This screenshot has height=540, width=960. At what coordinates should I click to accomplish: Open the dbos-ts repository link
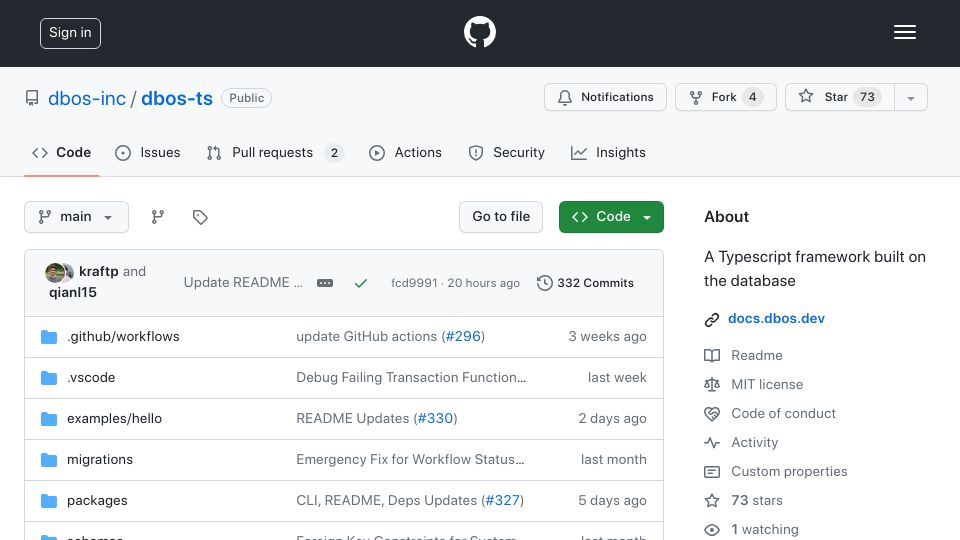[x=177, y=98]
